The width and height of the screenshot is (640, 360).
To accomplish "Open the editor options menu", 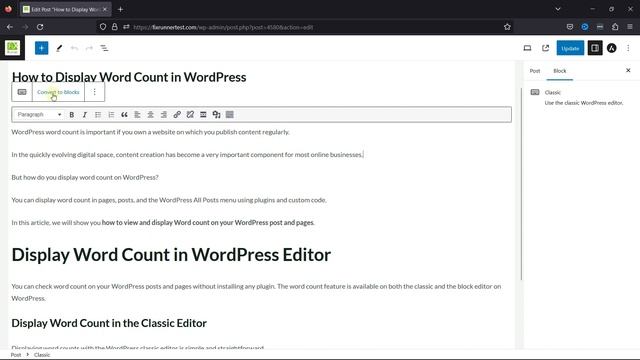I will [628, 48].
